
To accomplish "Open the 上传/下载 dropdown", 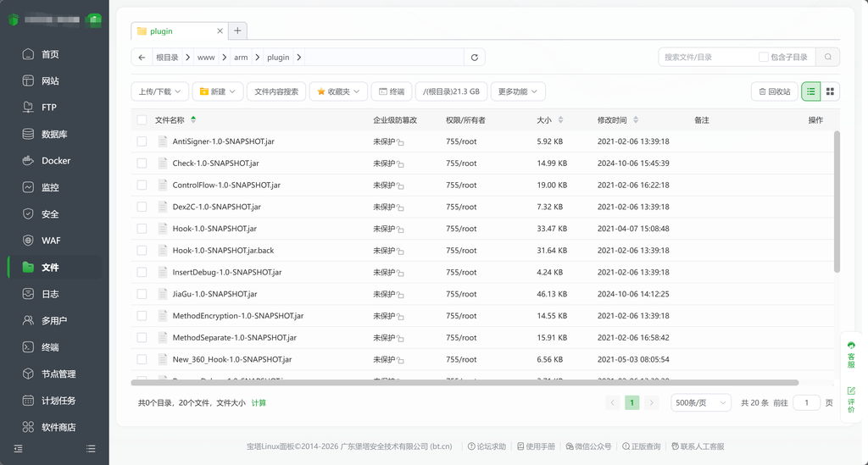I will tap(159, 91).
